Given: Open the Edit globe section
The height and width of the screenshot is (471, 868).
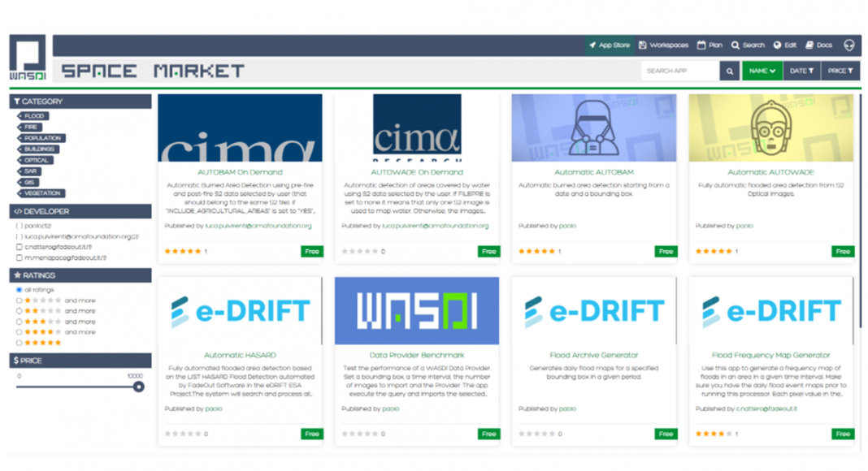Looking at the screenshot, I should pyautogui.click(x=785, y=45).
